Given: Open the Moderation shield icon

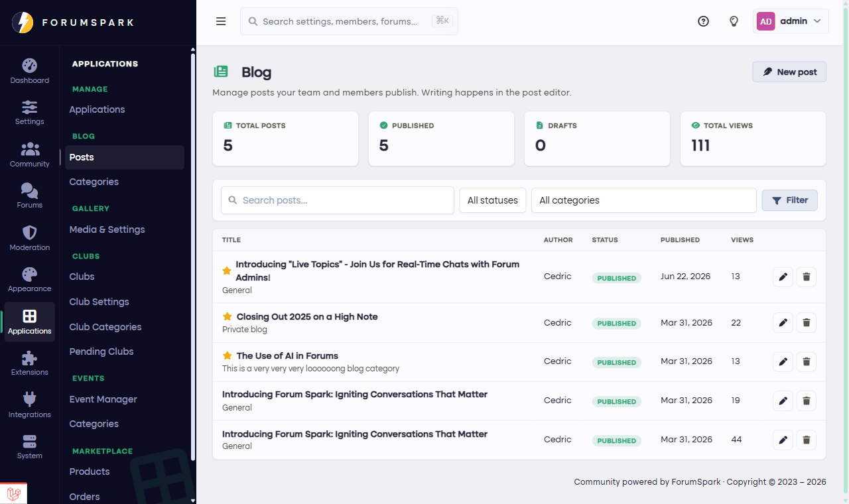Looking at the screenshot, I should pos(29,233).
